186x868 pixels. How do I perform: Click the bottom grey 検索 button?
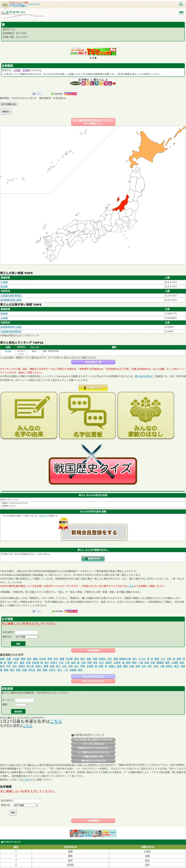[13, 813]
